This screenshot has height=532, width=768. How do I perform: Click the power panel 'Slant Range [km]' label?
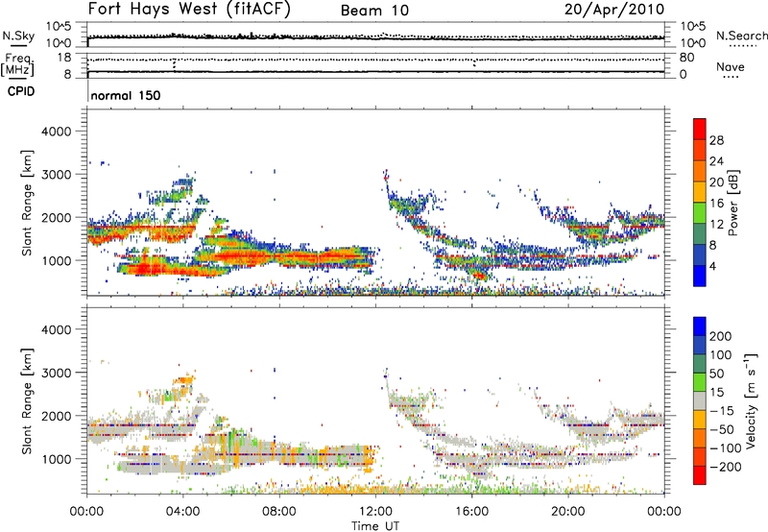27,203
